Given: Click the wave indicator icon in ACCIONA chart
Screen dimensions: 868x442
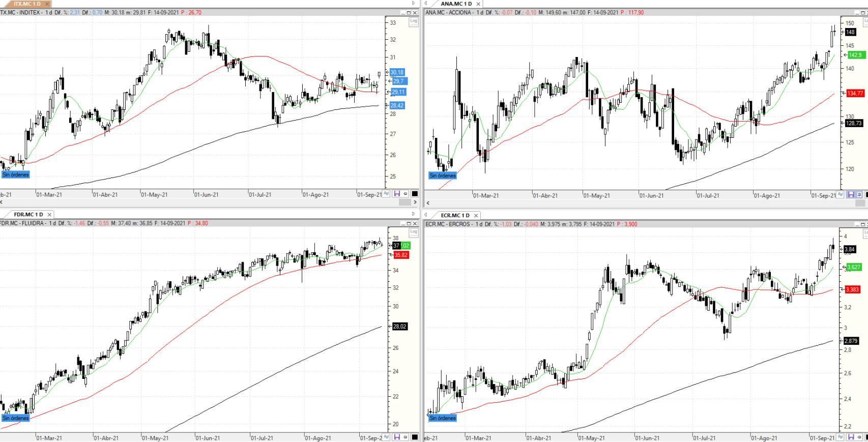Looking at the screenshot, I should (x=840, y=195).
